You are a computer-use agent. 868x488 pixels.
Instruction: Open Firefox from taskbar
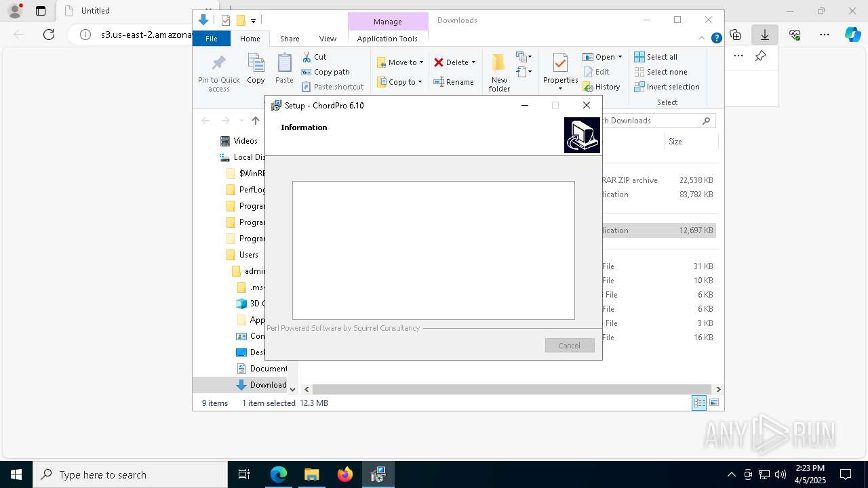coord(345,474)
